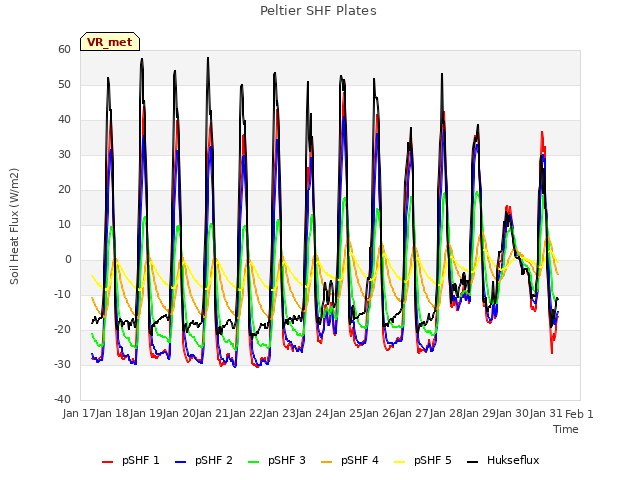Click the red pSHF 1 legend swatch
This screenshot has width=640, height=480.
click(107, 462)
